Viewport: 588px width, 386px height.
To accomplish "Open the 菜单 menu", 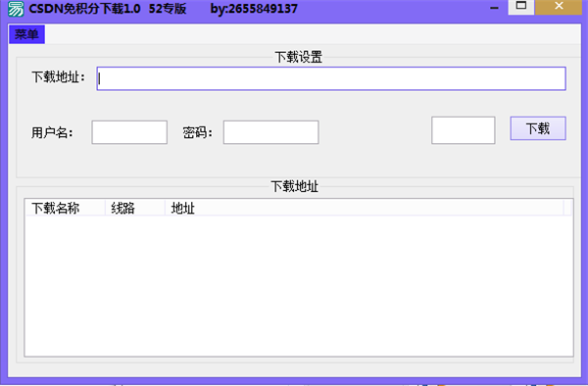I will [x=26, y=34].
